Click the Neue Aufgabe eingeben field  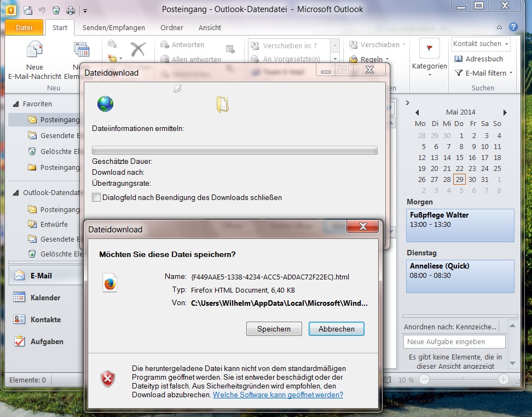click(454, 341)
